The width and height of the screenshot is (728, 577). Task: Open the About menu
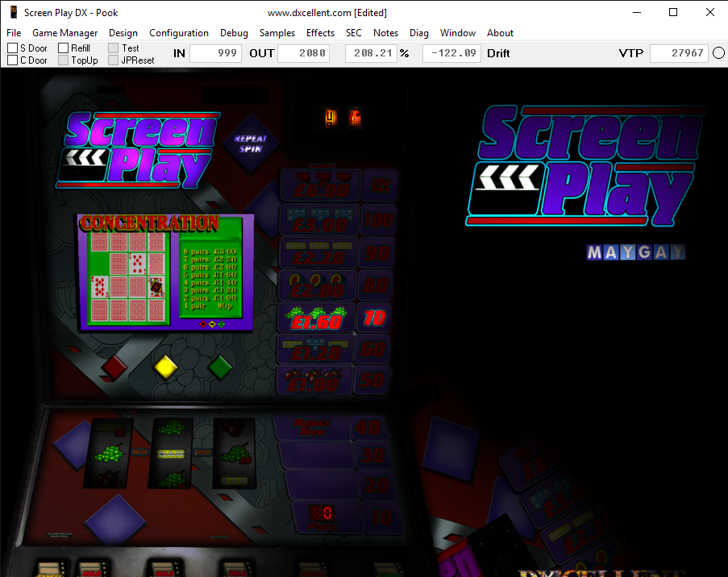coord(500,33)
